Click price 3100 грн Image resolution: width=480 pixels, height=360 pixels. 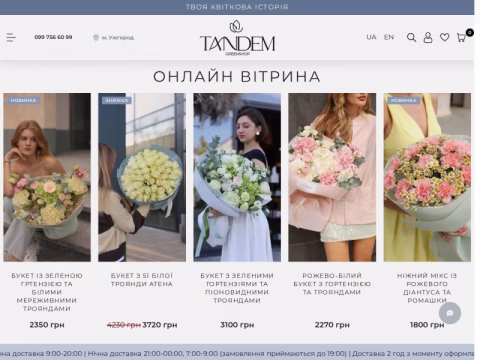[x=237, y=325]
